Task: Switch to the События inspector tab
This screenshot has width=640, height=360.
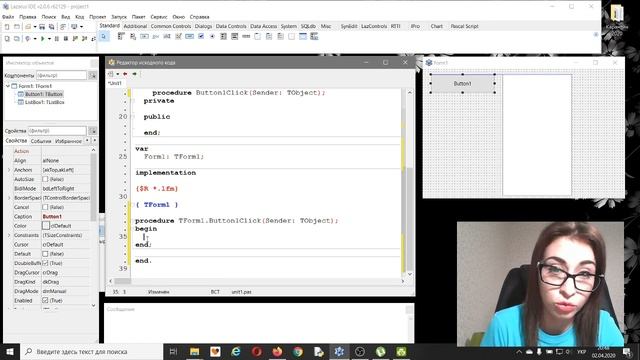Action: click(x=41, y=141)
